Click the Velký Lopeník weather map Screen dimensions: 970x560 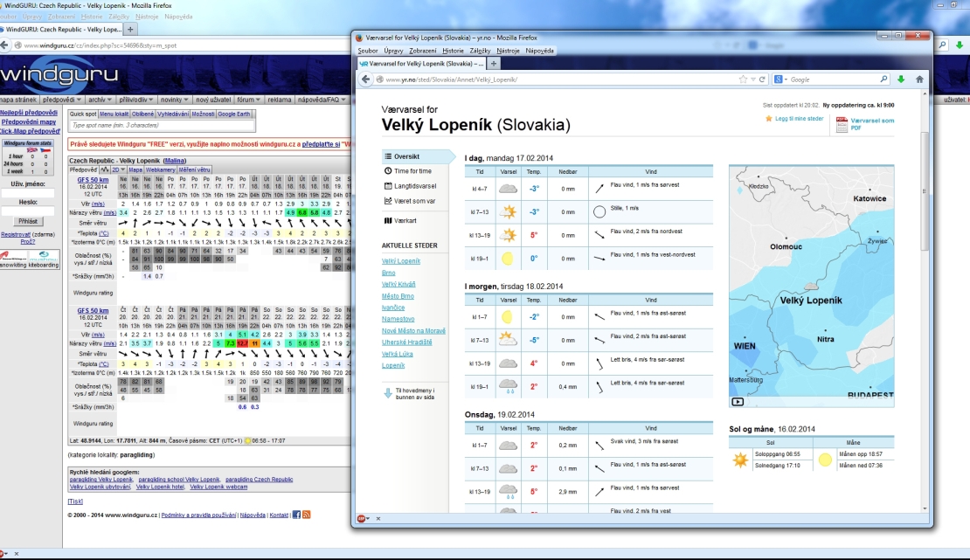point(811,286)
